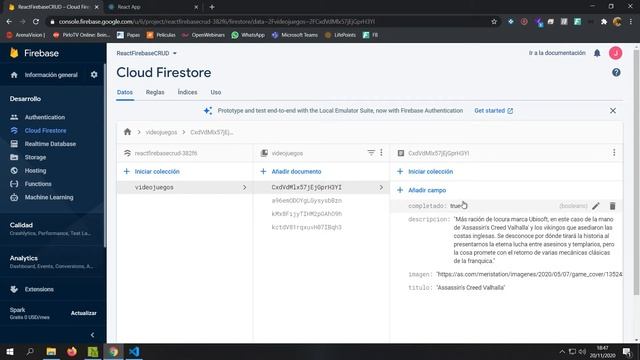640x360 pixels.
Task: Dismiss the Local Emulator Suite banner
Action: coord(613,111)
